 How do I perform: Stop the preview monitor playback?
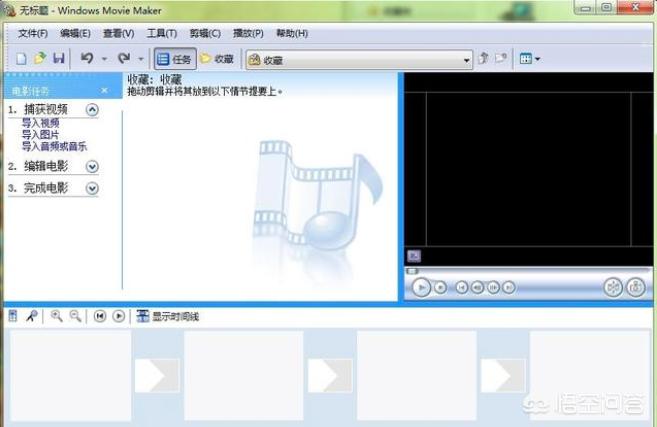pyautogui.click(x=440, y=287)
